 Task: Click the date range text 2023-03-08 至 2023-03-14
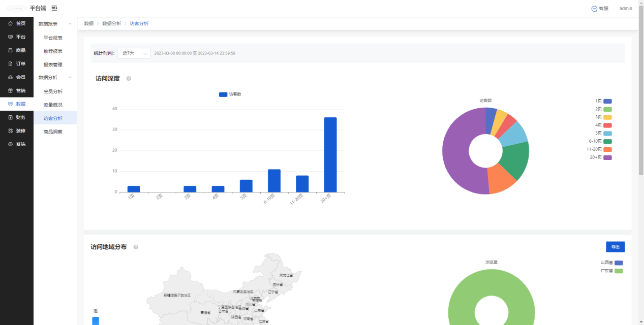click(195, 53)
